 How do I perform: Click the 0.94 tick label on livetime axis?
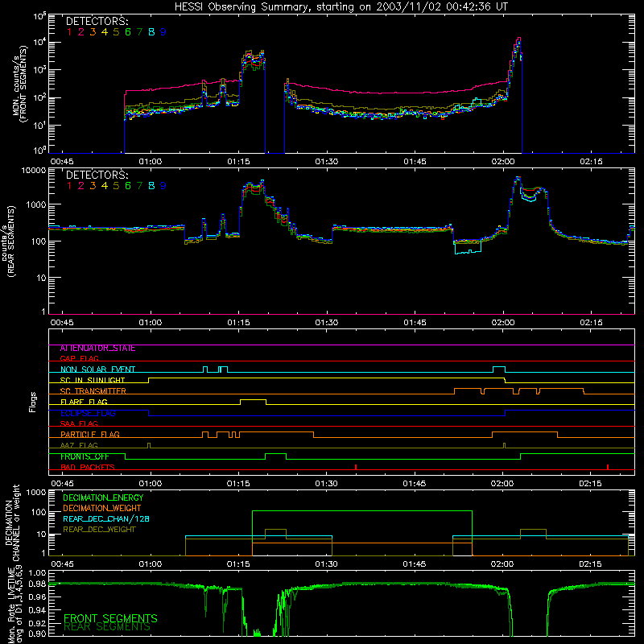coord(38,609)
